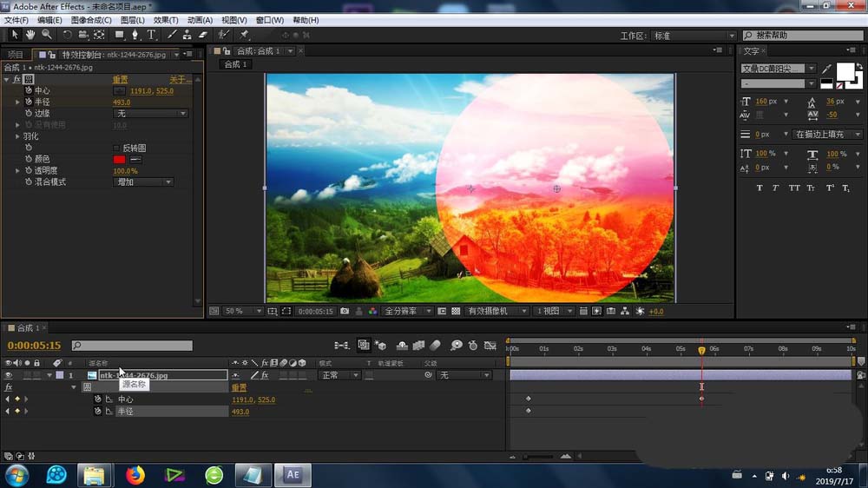Click 重置 link in the timeline
The image size is (868, 488).
[240, 388]
